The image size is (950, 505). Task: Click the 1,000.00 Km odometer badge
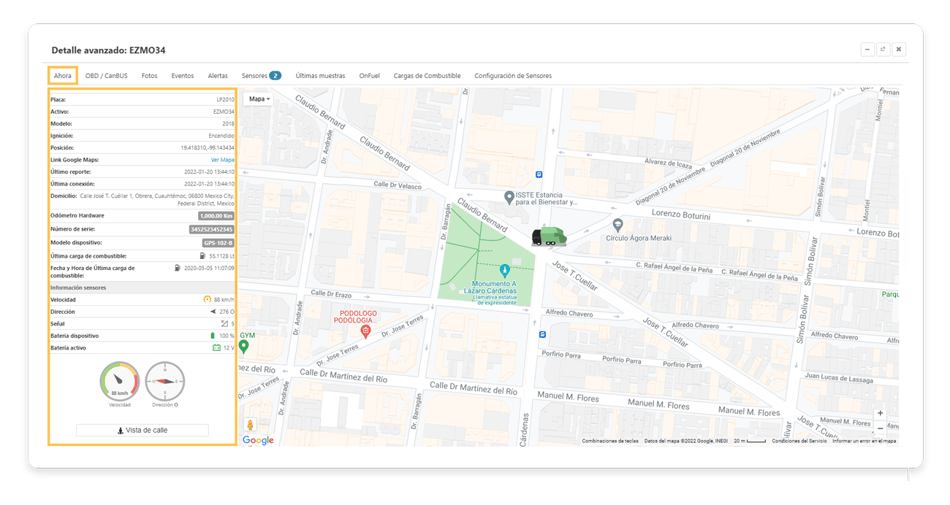(216, 216)
